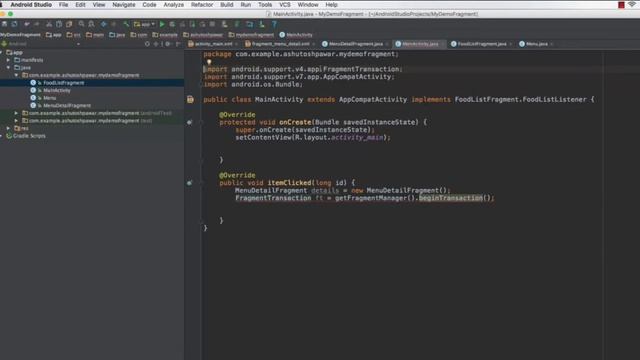Click the Paste icon in the toolbar
Image resolution: width=640 pixels, height=360 pixels.
coord(69,24)
